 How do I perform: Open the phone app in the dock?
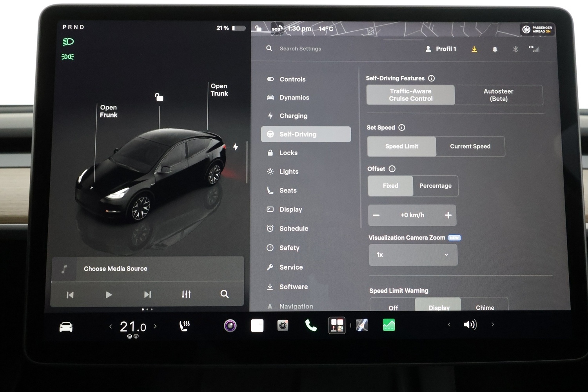coord(311,325)
